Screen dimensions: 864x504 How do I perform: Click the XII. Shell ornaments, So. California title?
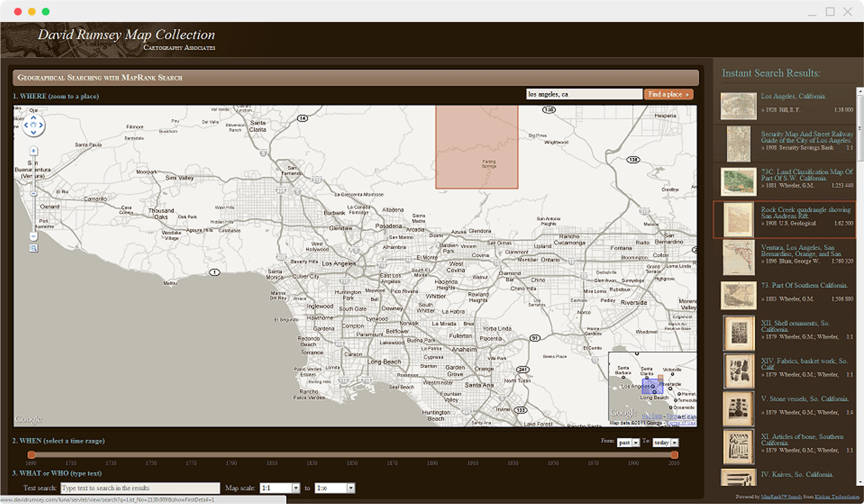click(x=795, y=326)
